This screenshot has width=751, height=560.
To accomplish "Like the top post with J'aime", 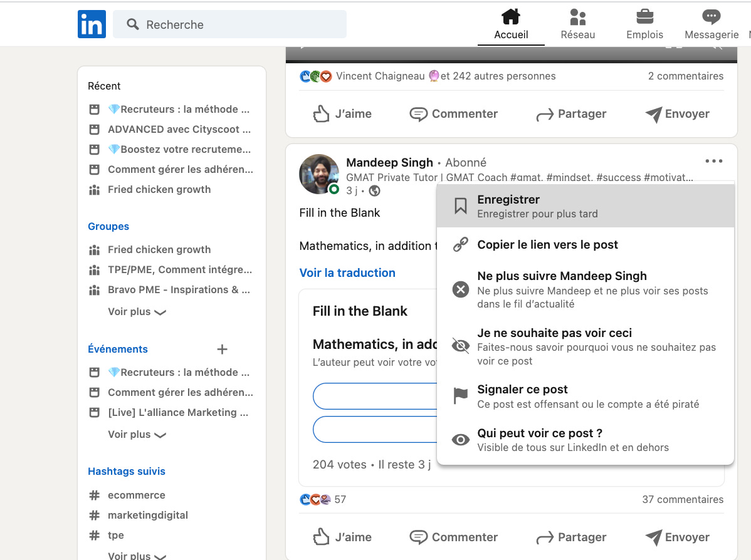I will coord(342,114).
